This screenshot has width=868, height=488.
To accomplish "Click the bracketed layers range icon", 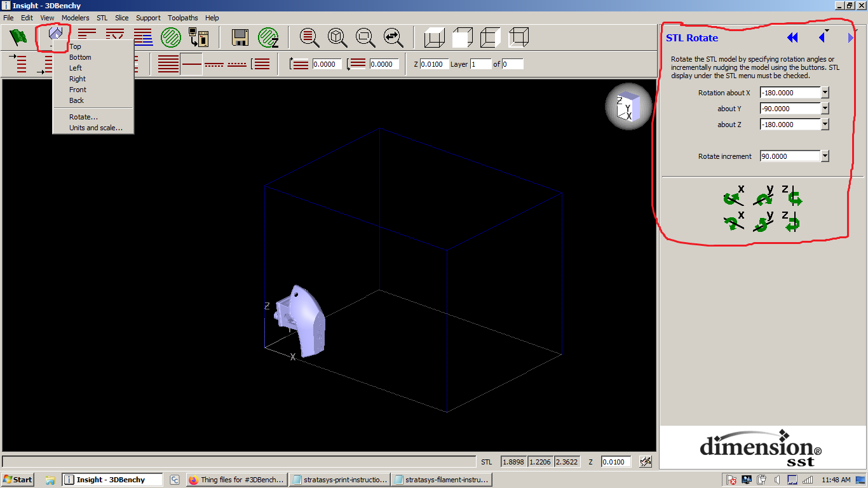I will [x=261, y=64].
